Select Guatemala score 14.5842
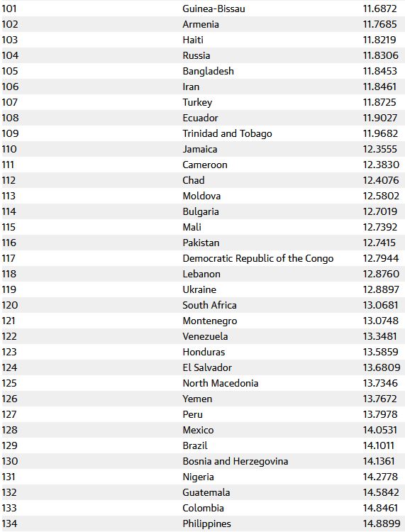Screen dimensions: 405x532 click(x=381, y=492)
